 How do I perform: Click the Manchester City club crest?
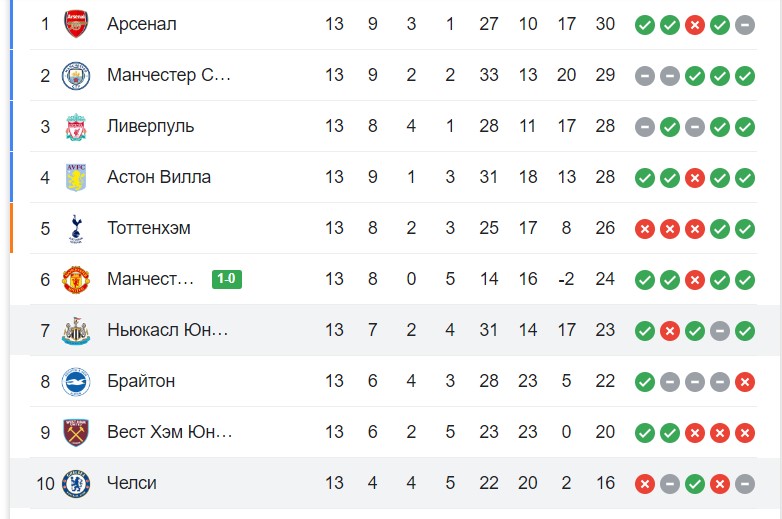(76, 75)
